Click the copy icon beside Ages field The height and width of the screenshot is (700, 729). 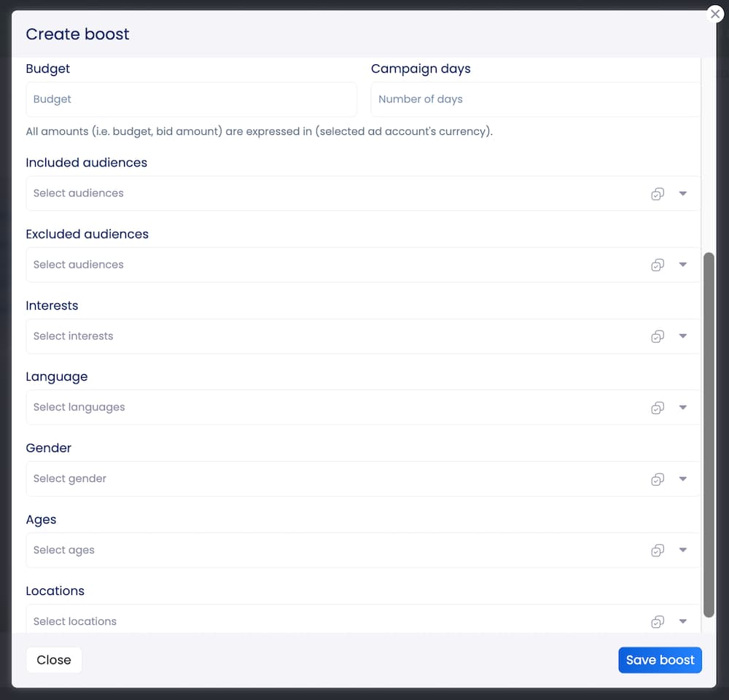point(658,550)
